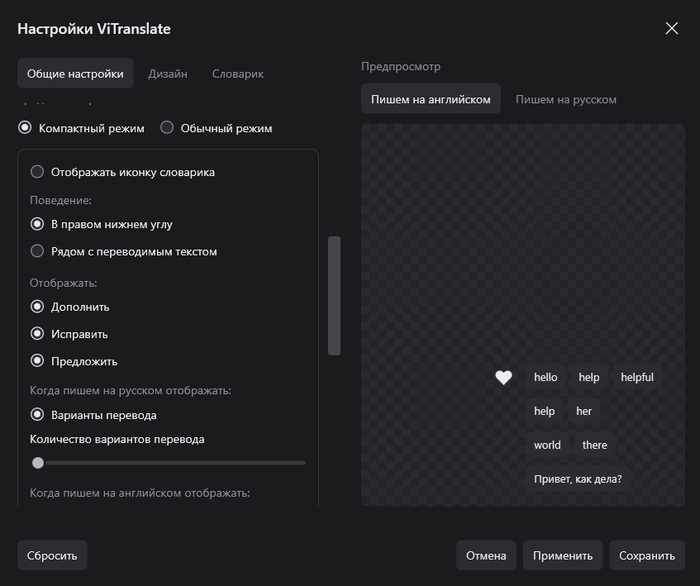Choose В правом нижнем углу option
The width and height of the screenshot is (700, 586).
pyautogui.click(x=37, y=224)
